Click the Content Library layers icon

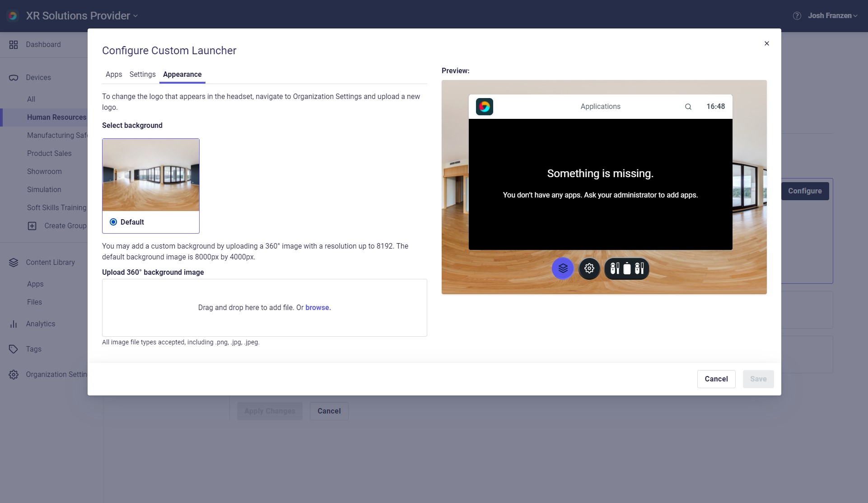[14, 263]
